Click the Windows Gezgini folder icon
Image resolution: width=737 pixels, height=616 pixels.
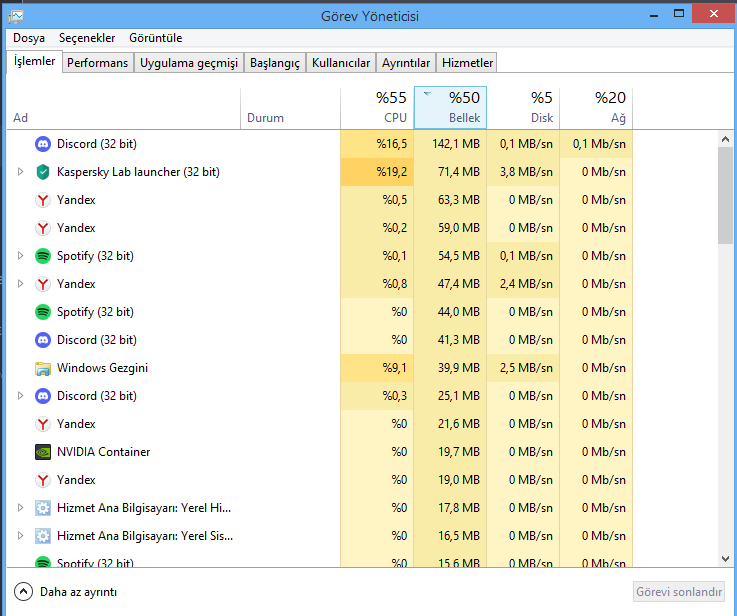coord(43,368)
